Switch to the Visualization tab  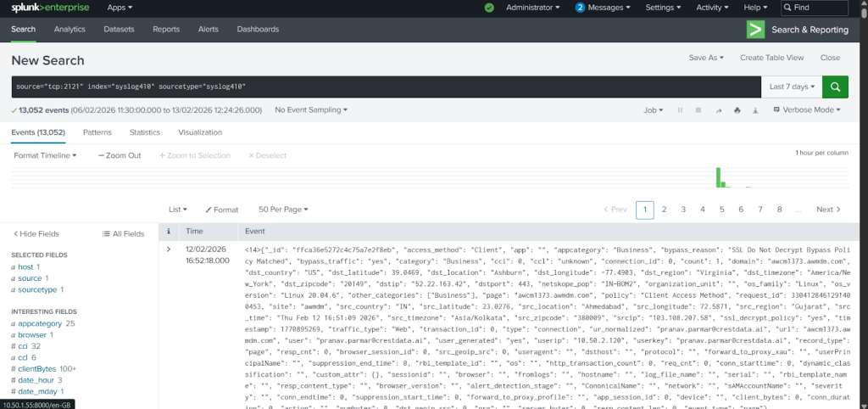[x=200, y=132]
